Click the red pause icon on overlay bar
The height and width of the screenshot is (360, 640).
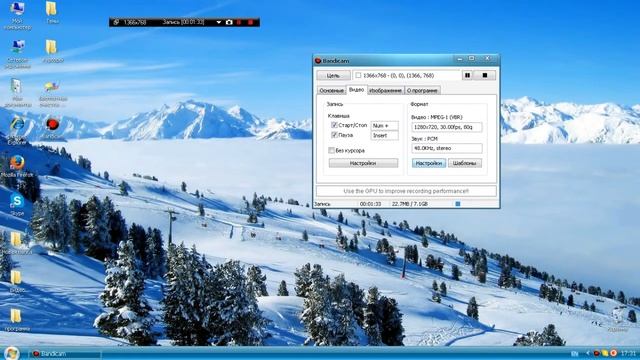[240, 22]
